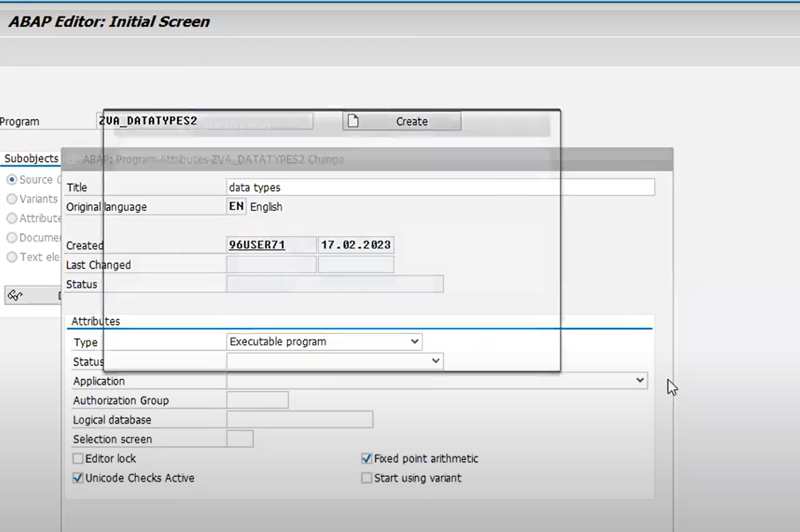Click the ABAP Editor: Initial Screen title
800x532 pixels.
[109, 22]
